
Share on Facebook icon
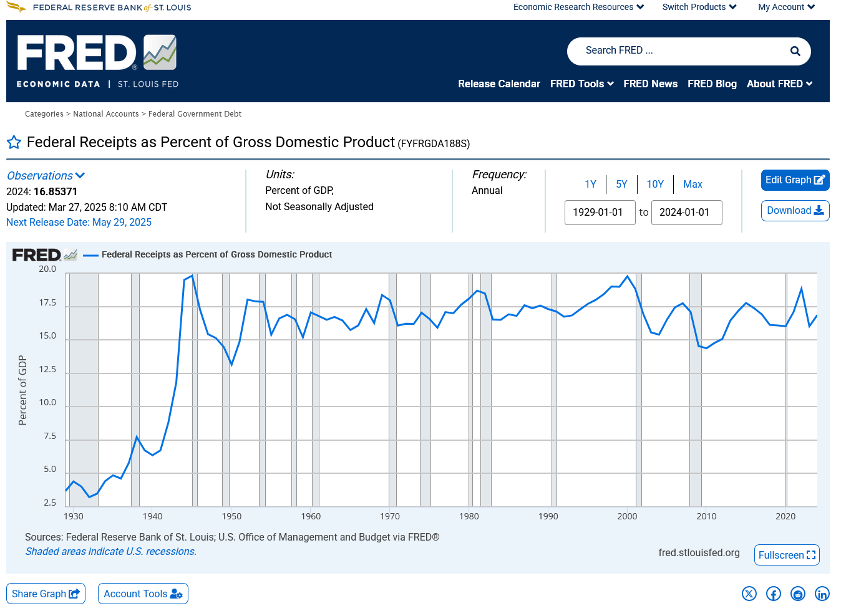[x=773, y=594]
